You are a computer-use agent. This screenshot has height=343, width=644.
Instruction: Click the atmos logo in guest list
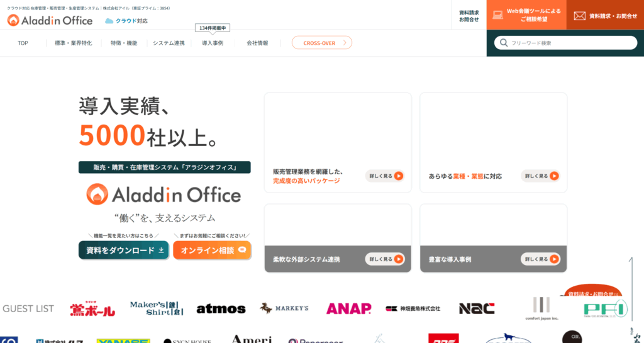click(x=221, y=309)
